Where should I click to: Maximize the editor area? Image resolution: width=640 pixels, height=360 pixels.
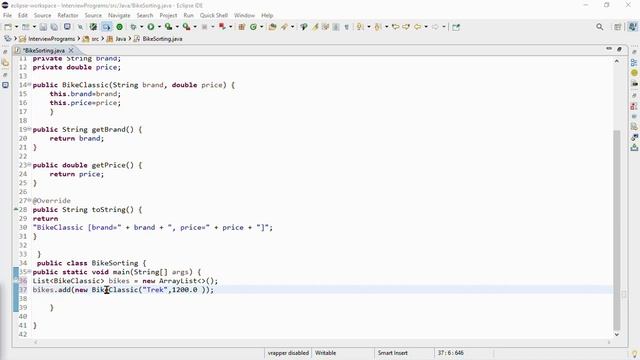point(619,49)
